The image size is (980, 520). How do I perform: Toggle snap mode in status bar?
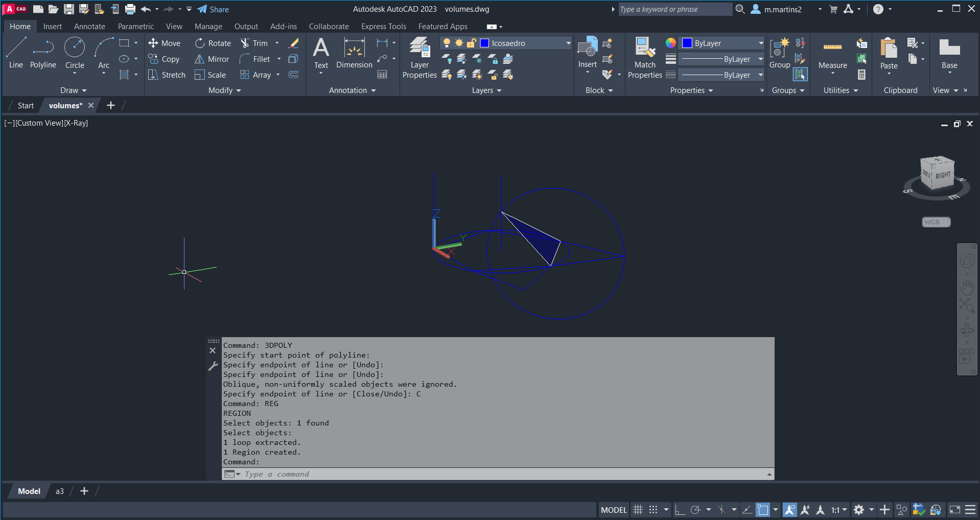[x=654, y=510]
